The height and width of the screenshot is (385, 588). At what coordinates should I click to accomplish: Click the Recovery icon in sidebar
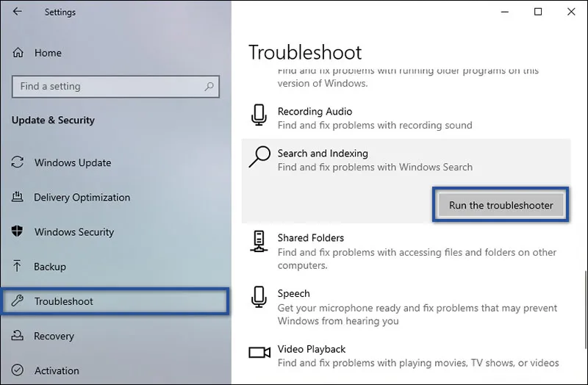click(x=17, y=335)
